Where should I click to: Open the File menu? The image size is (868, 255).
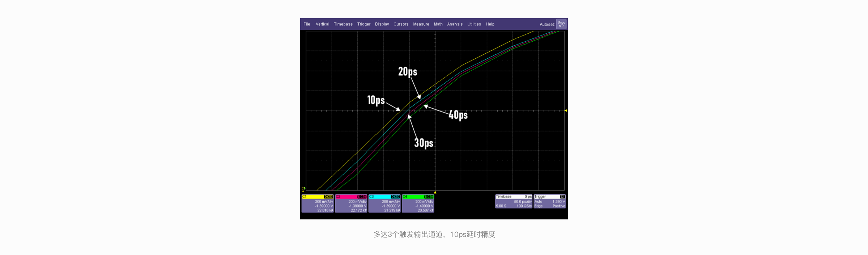coord(307,24)
